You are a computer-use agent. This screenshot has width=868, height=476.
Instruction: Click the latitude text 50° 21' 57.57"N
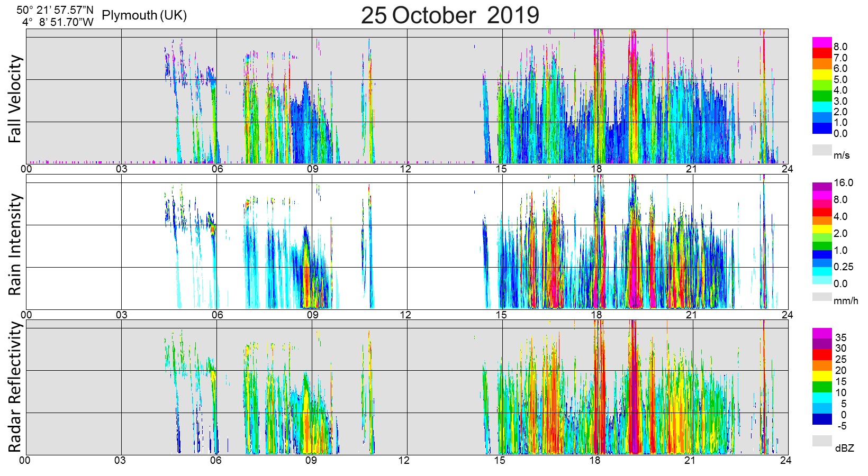55,10
